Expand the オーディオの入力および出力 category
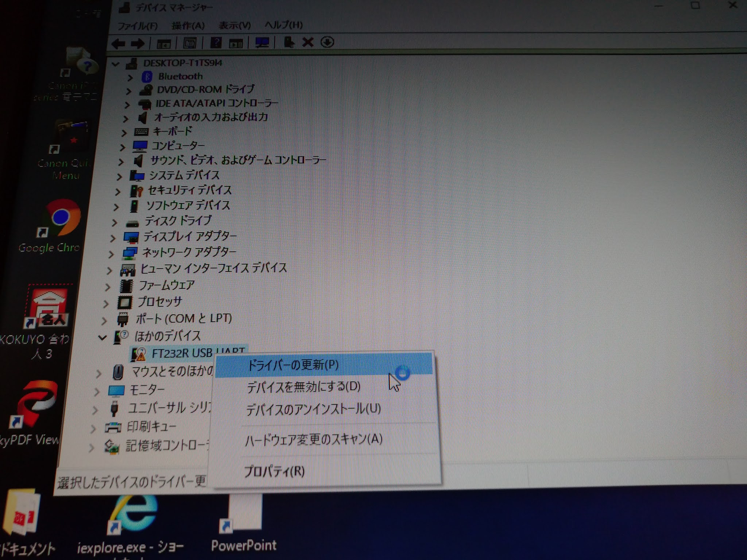 click(125, 119)
